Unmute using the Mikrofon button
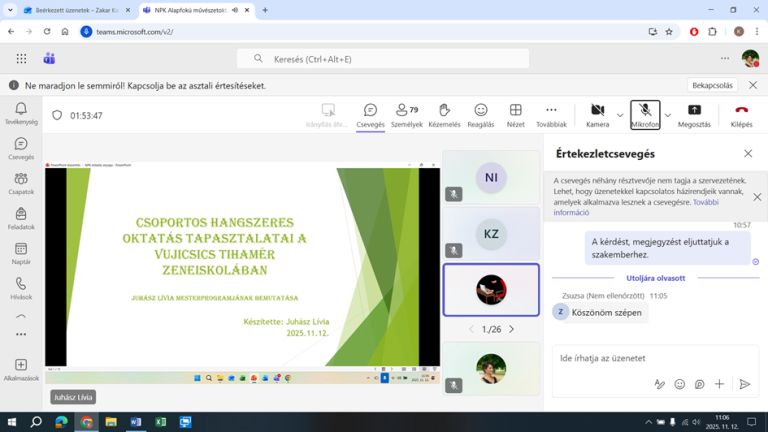 coord(645,114)
